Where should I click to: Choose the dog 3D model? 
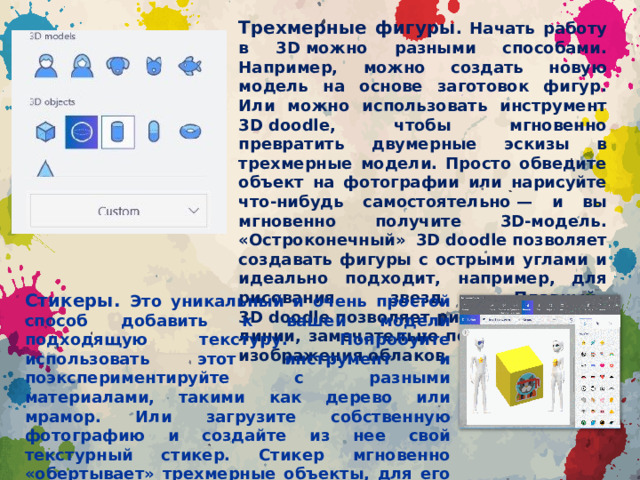coord(118,66)
